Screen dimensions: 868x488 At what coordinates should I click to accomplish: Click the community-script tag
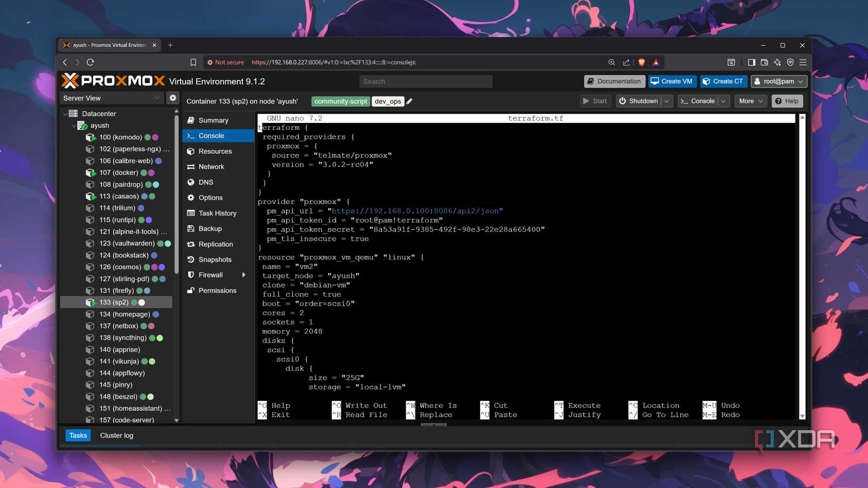pyautogui.click(x=340, y=101)
